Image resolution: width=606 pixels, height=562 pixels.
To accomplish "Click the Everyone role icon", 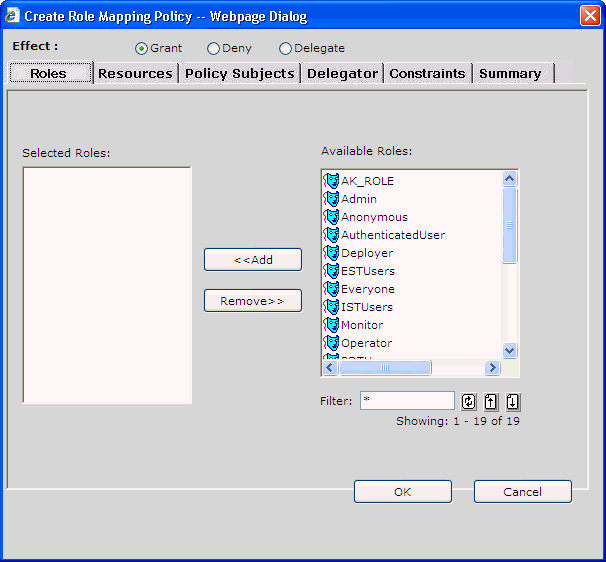I will pos(331,289).
